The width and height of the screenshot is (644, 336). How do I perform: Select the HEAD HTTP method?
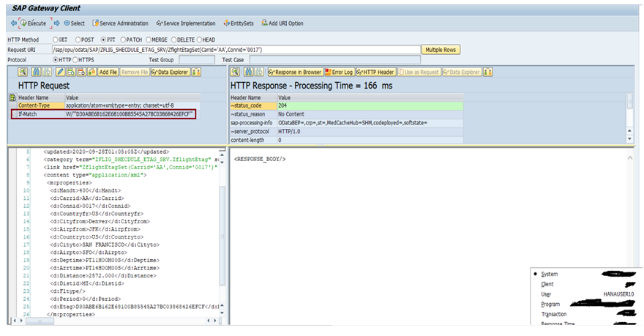206,40
